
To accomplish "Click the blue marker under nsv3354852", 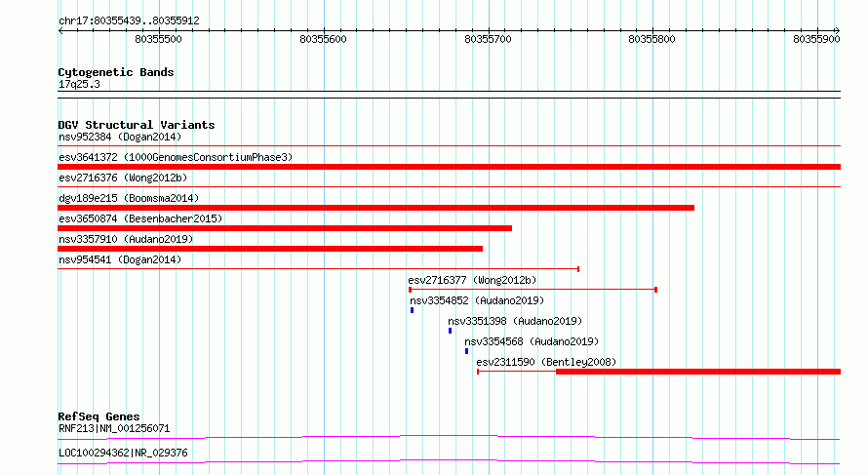I will point(412,310).
